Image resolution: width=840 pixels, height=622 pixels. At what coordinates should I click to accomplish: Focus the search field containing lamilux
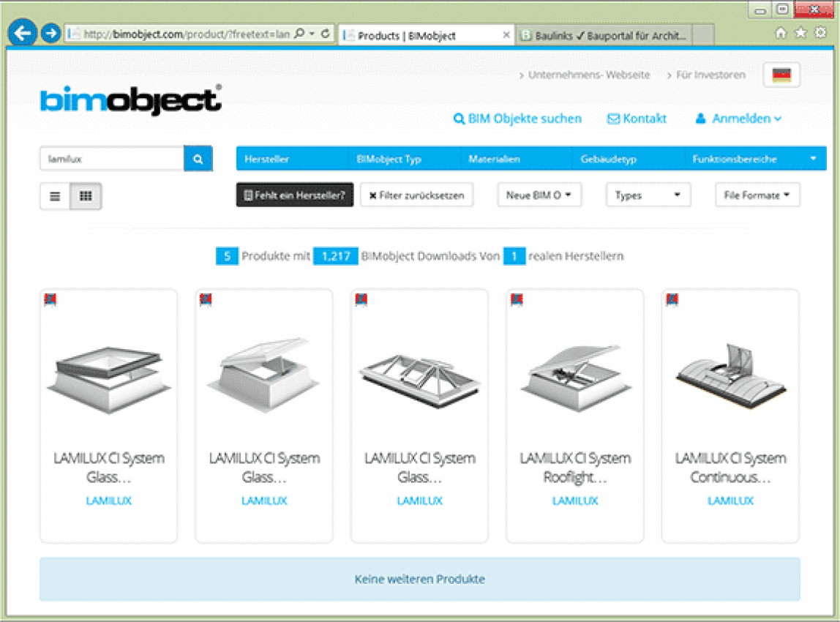pyautogui.click(x=112, y=159)
